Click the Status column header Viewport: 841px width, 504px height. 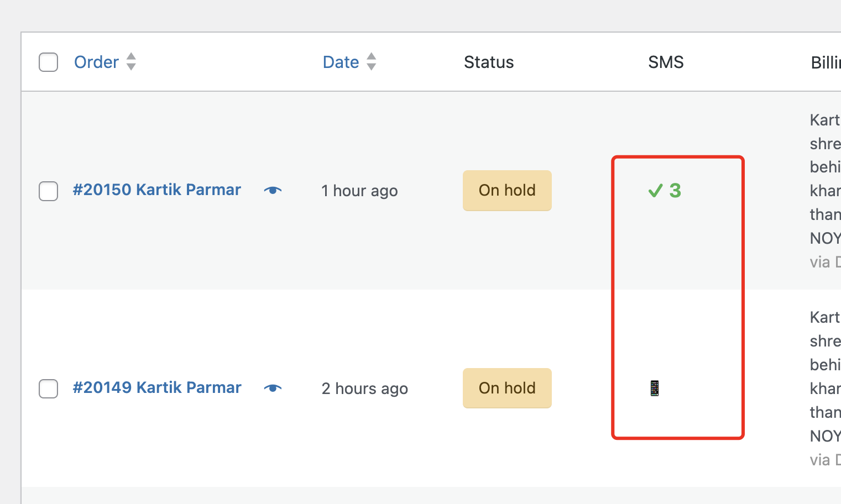click(x=489, y=62)
